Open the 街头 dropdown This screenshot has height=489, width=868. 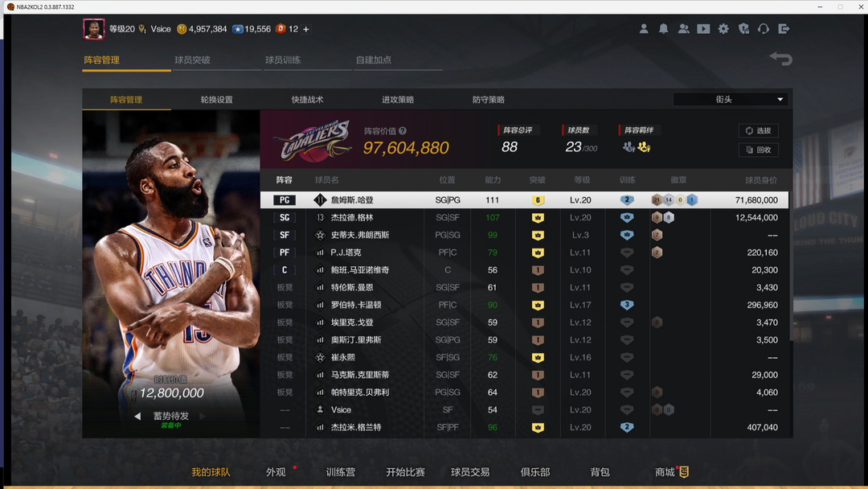(x=730, y=100)
